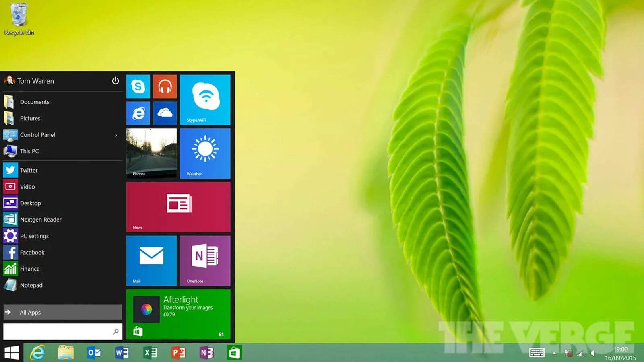644x362 pixels.
Task: Launch the OneNote tile
Action: click(205, 261)
